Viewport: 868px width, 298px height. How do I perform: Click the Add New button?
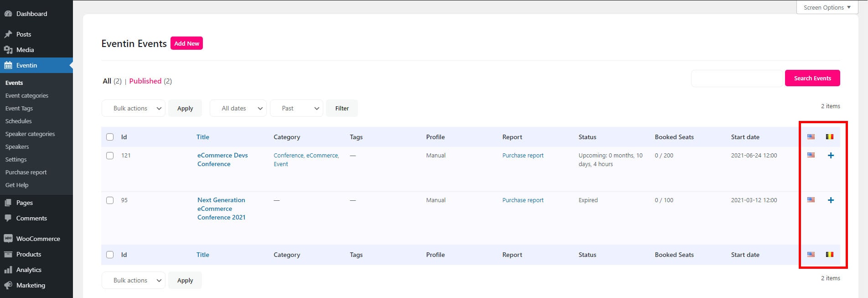(x=186, y=43)
